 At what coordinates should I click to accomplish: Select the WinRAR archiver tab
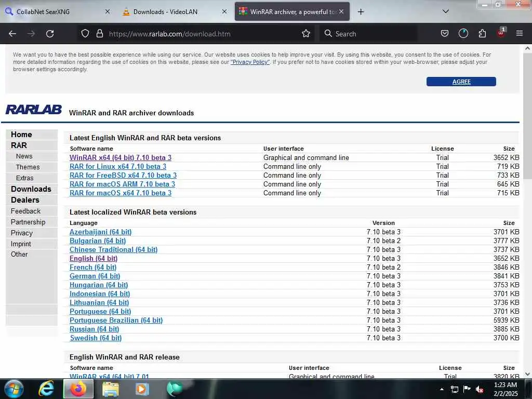(x=292, y=11)
